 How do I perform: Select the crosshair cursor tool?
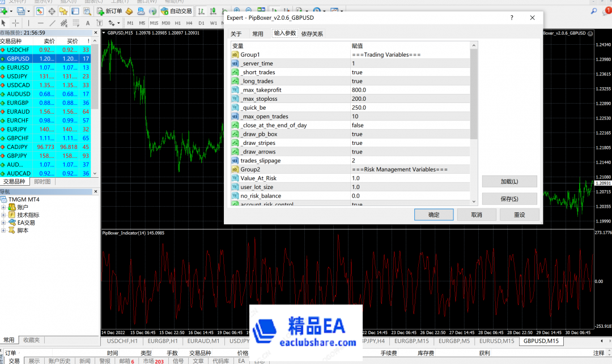(15, 23)
